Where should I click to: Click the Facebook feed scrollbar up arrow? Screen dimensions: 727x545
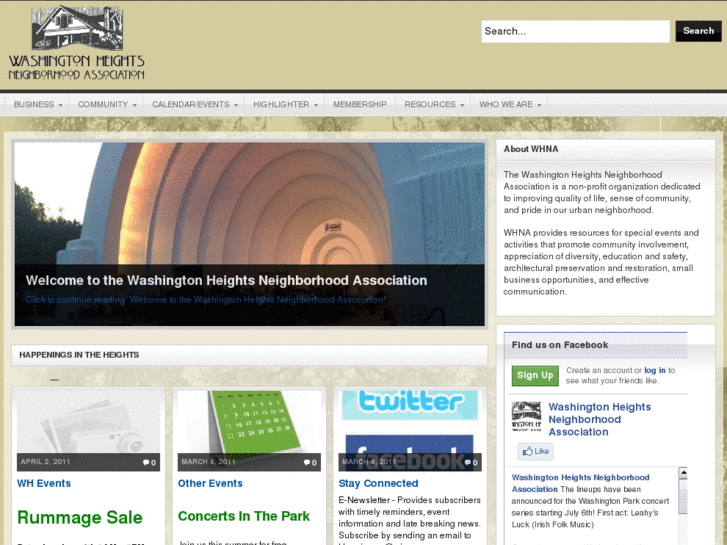[x=683, y=473]
